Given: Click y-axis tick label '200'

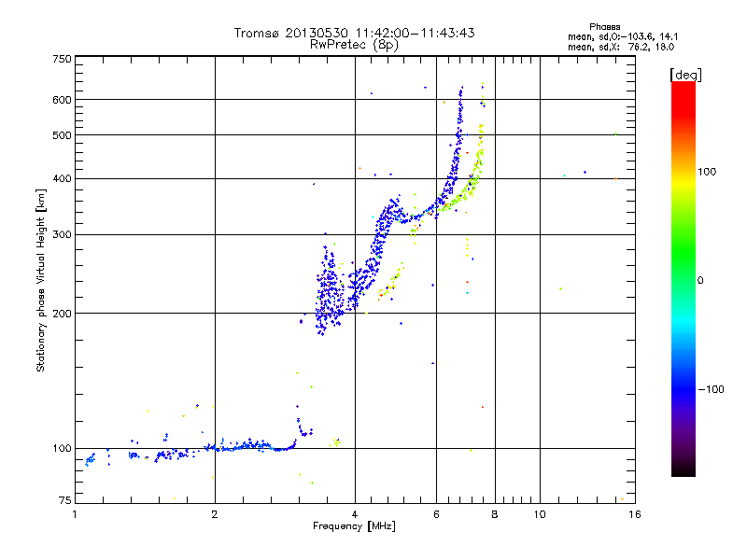Looking at the screenshot, I should click(62, 314).
